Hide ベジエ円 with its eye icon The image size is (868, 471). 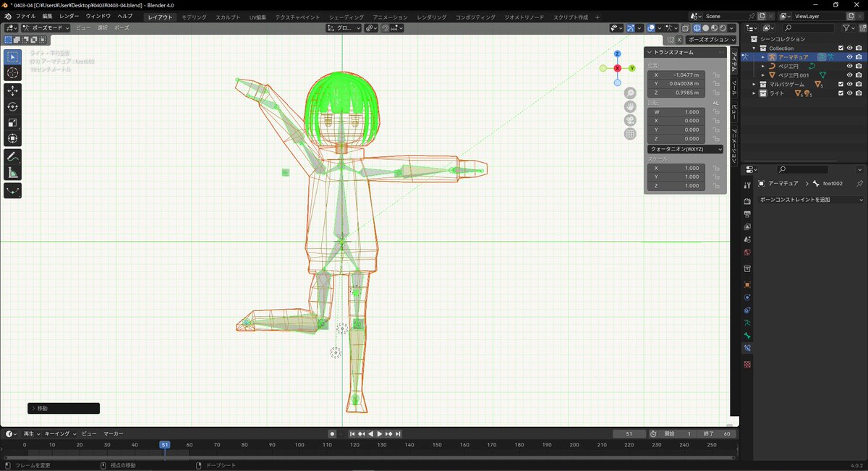tap(850, 66)
